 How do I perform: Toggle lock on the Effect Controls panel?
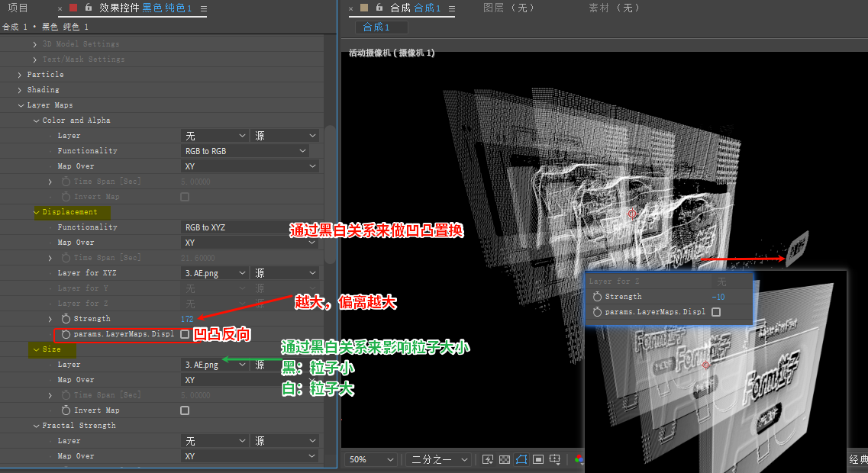pyautogui.click(x=89, y=8)
